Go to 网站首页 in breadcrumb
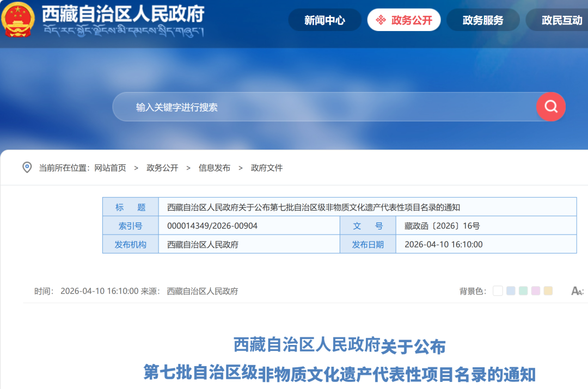 (110, 168)
